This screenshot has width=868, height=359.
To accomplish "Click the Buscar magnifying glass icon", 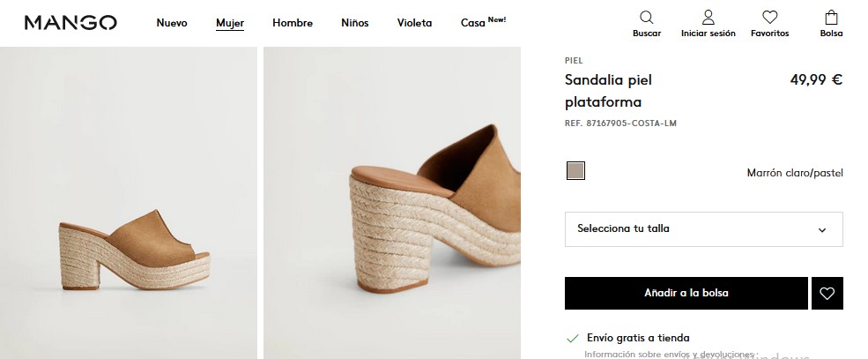I will click(x=647, y=17).
